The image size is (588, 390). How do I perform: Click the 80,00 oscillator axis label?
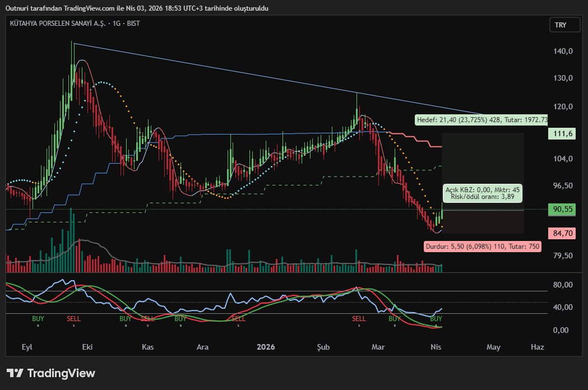point(563,285)
